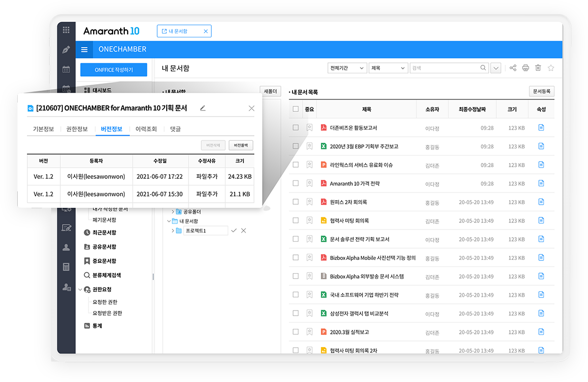Open the 제목 search field dropdown
The height and width of the screenshot is (382, 588).
click(x=388, y=68)
